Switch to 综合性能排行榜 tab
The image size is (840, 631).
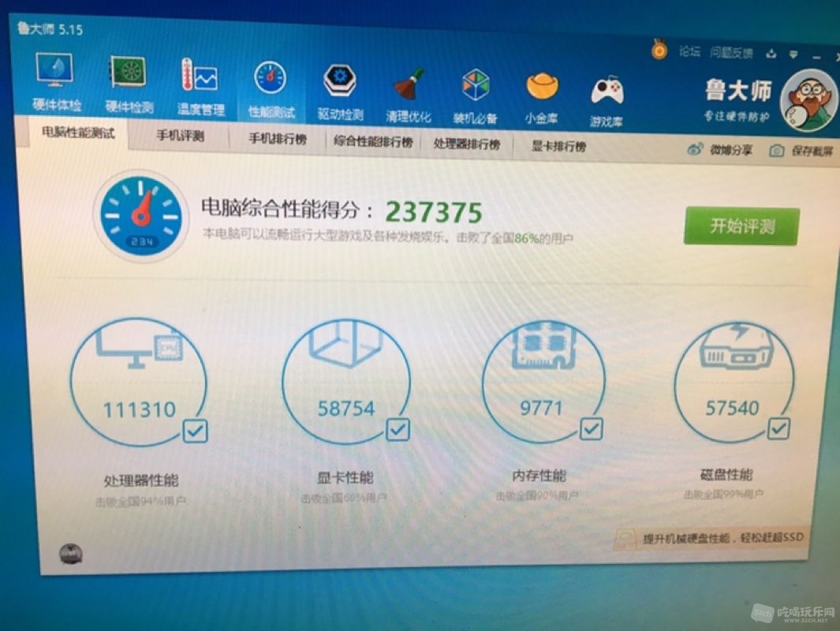tap(373, 142)
